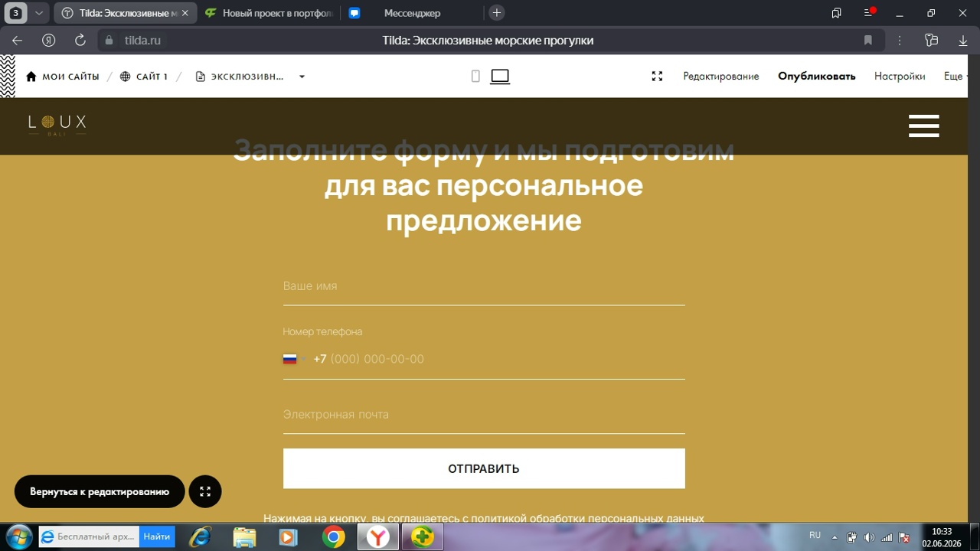The image size is (980, 551).
Task: Open volume control in system tray
Action: tap(869, 537)
